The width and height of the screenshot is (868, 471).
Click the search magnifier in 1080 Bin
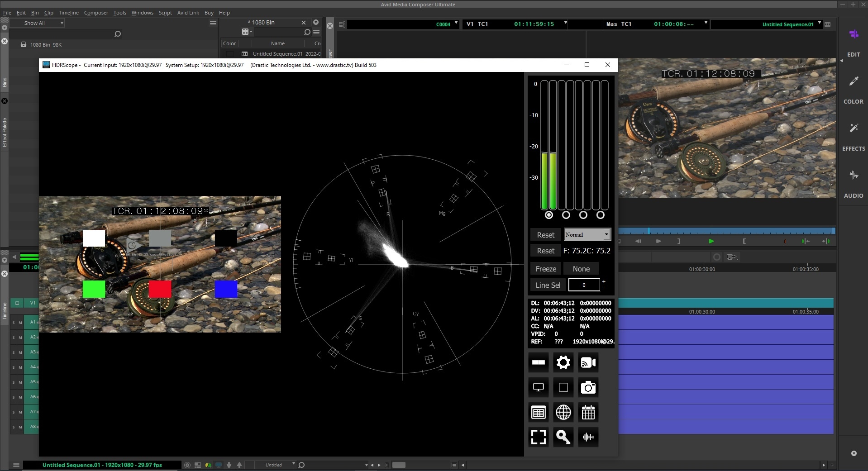click(307, 32)
